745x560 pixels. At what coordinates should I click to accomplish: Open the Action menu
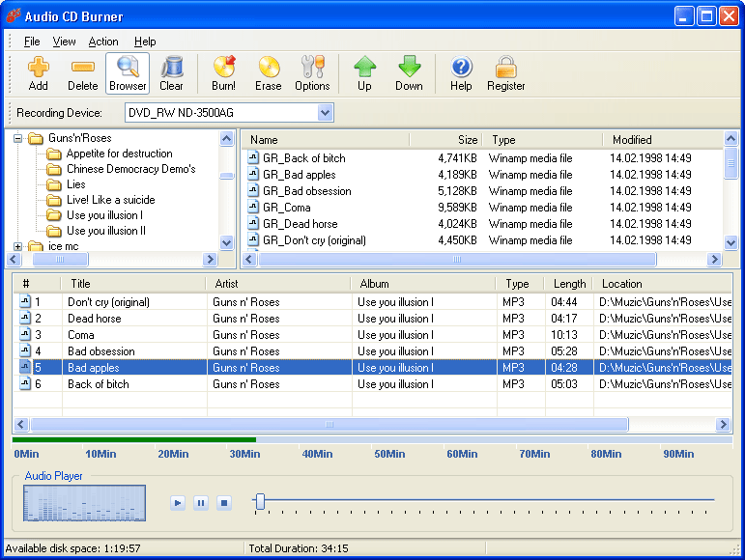coord(103,42)
